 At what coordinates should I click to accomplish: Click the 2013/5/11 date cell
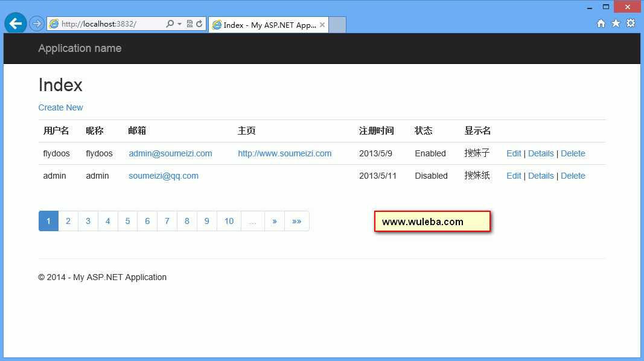tap(378, 176)
